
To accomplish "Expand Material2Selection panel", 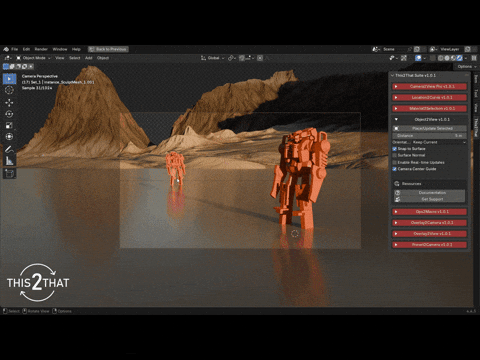I will (429, 109).
